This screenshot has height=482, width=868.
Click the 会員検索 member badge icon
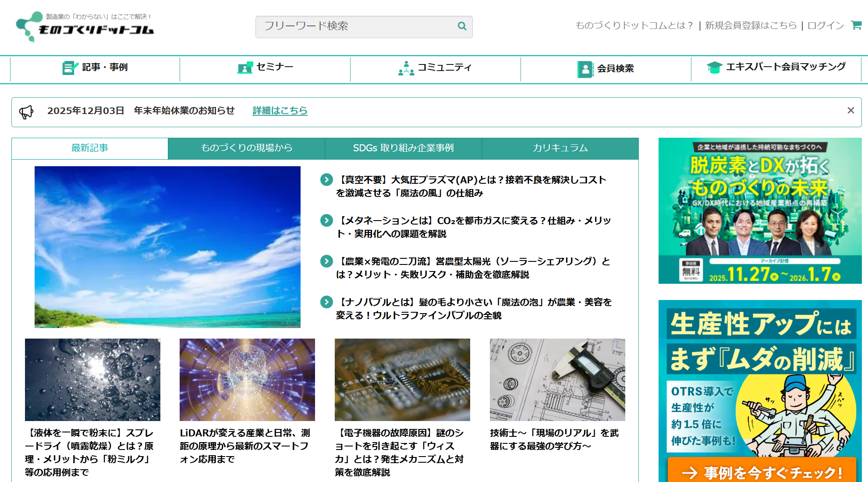pos(585,69)
